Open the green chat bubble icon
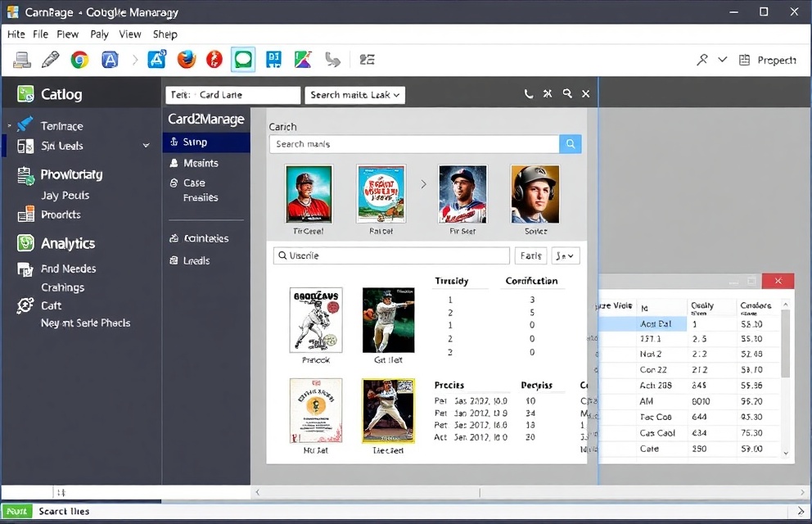This screenshot has width=812, height=524. tap(243, 60)
